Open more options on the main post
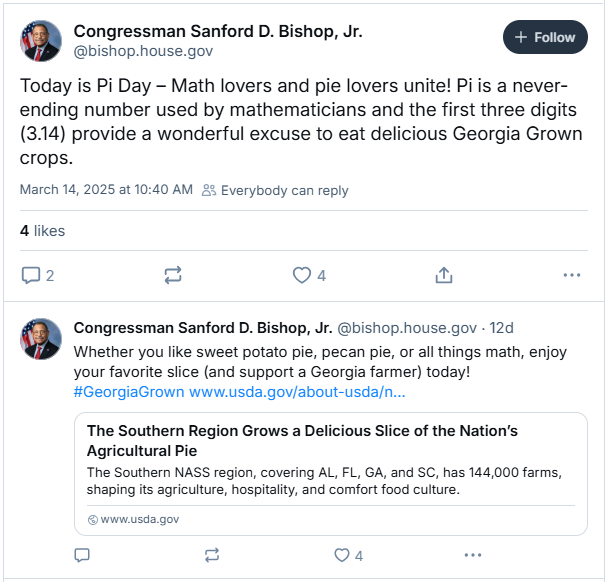The height and width of the screenshot is (582, 608). click(x=572, y=275)
